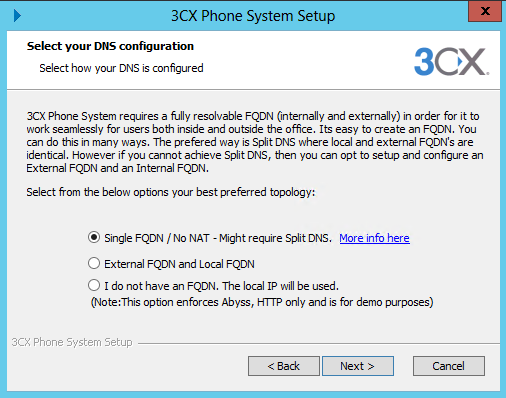Click the Select from the below options prompt

[x=171, y=192]
